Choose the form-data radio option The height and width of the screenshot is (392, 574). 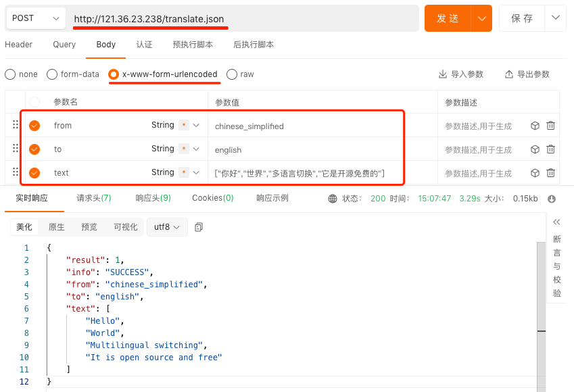tap(52, 74)
